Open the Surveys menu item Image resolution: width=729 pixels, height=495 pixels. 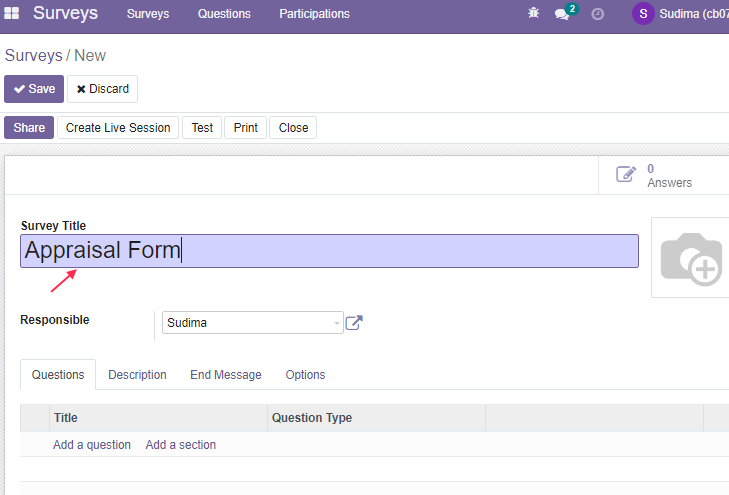pos(148,14)
